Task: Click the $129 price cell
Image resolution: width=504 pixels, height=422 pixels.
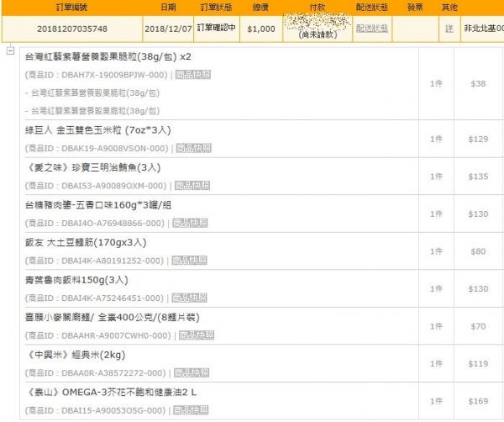Action: (478, 139)
